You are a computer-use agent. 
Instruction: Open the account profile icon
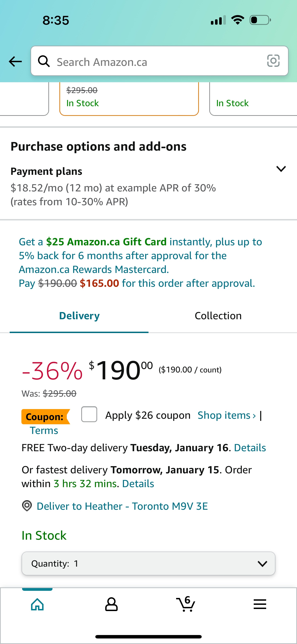click(x=111, y=605)
